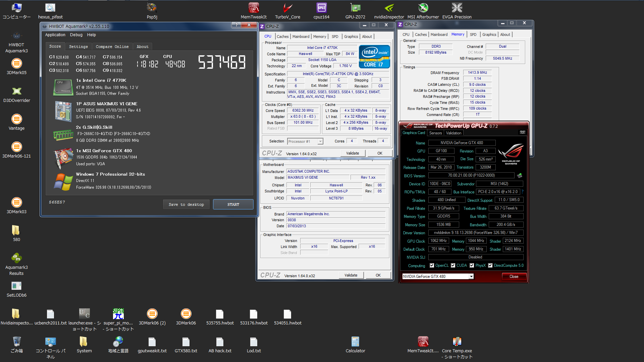Toggle the CUDA checkbox in GPU-Z
Viewport: 644px width, 362px height.
tap(453, 265)
